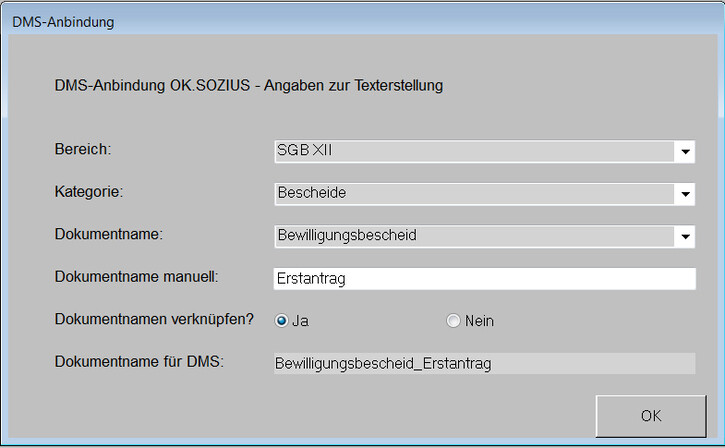Choose the Nein radio button
Image resolution: width=725 pixels, height=448 pixels.
[x=453, y=321]
